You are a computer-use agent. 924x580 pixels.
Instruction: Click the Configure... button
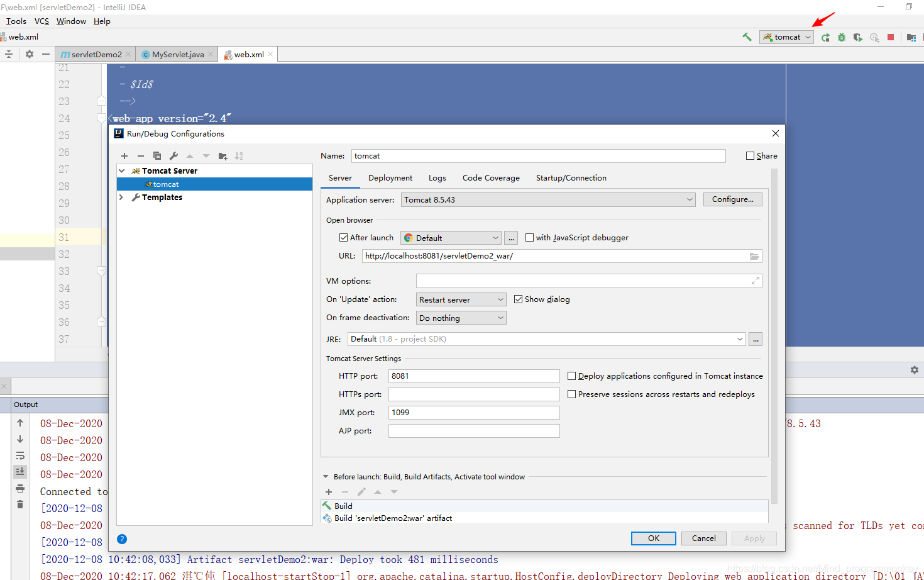tap(733, 199)
